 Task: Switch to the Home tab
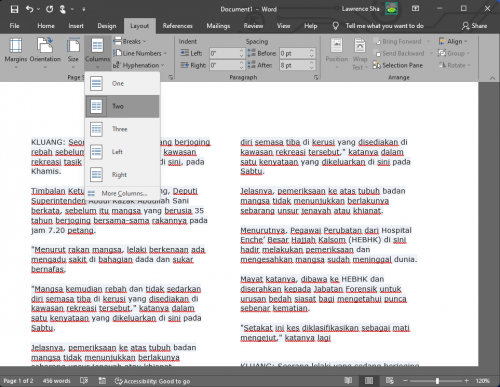[x=46, y=26]
